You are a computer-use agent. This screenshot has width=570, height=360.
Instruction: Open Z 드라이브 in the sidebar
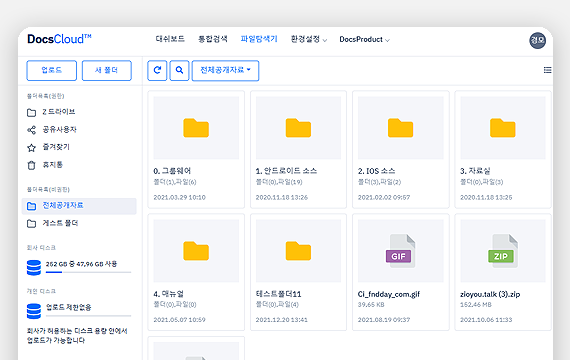[x=59, y=112]
